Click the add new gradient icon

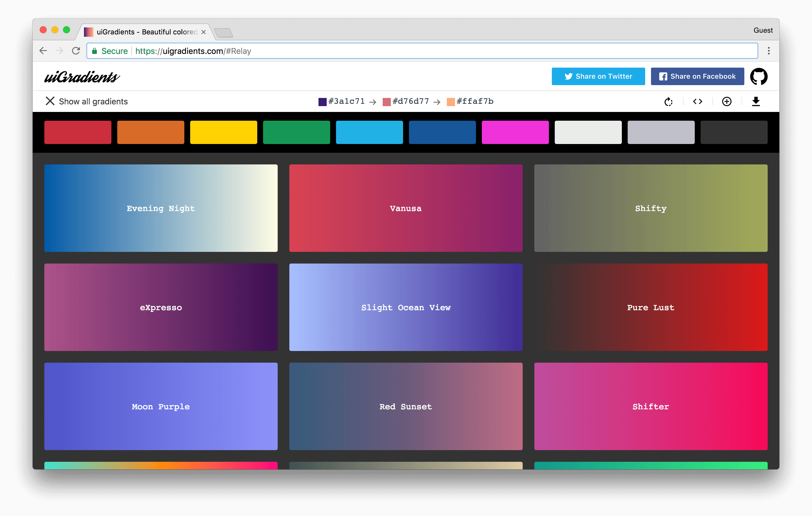coord(727,101)
